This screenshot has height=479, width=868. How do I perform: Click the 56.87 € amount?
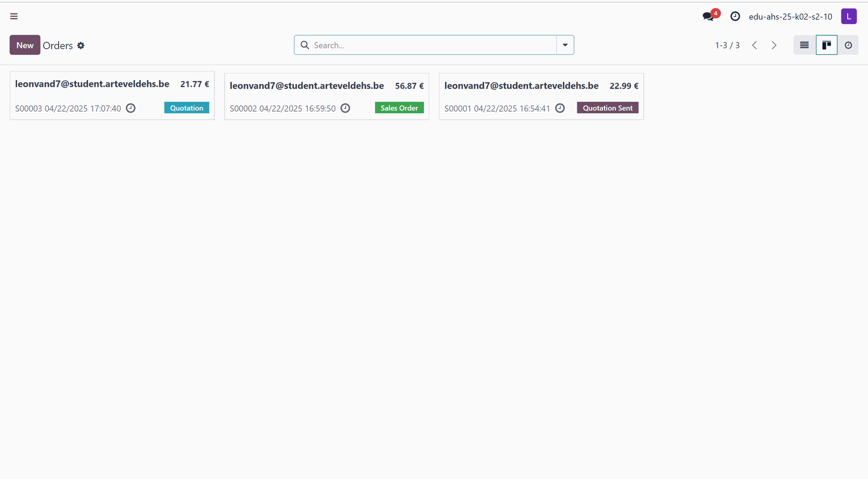pyautogui.click(x=410, y=86)
